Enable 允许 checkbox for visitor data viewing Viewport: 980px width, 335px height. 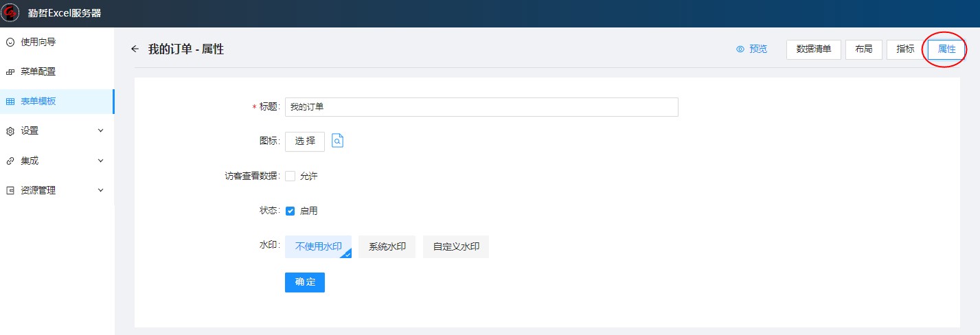[x=290, y=176]
